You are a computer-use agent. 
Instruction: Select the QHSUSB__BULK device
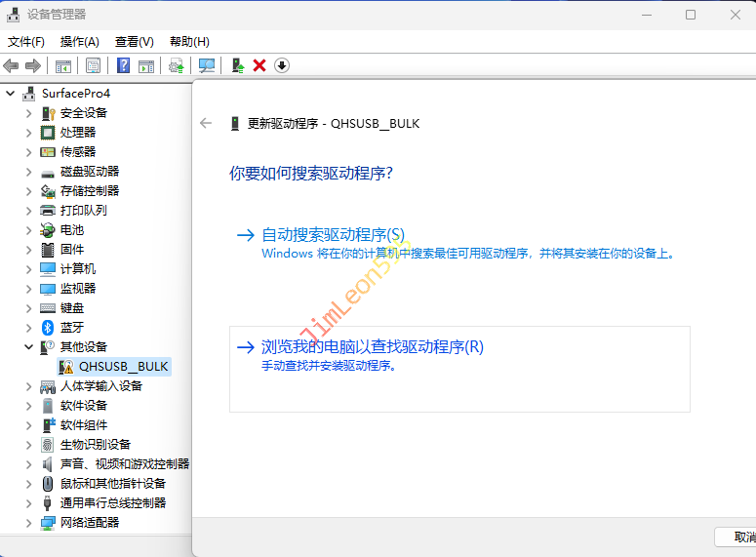tap(123, 366)
